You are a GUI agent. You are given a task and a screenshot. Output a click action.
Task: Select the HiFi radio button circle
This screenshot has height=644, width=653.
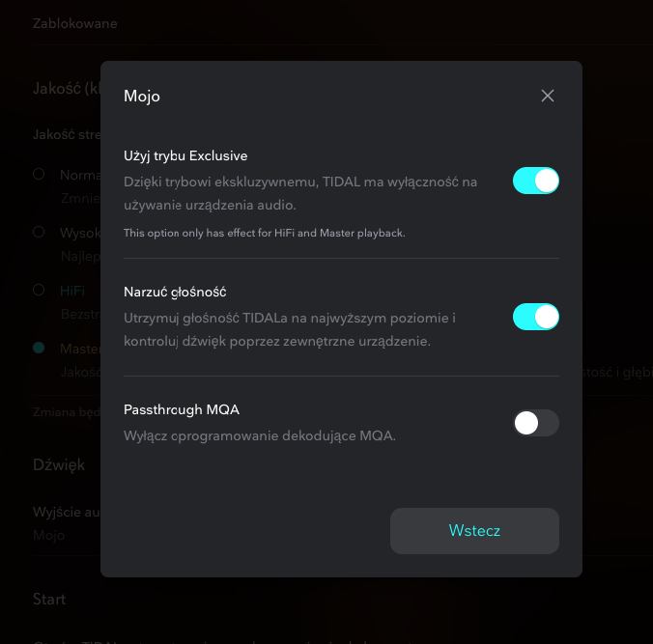click(x=39, y=290)
